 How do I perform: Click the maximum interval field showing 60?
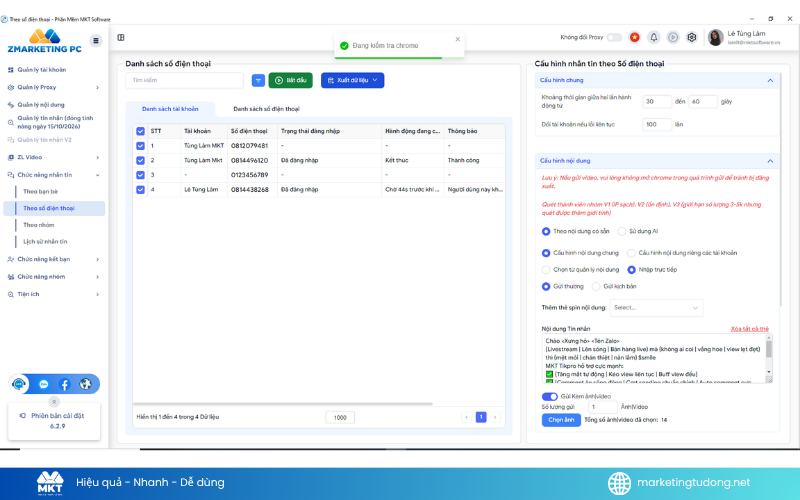point(703,102)
